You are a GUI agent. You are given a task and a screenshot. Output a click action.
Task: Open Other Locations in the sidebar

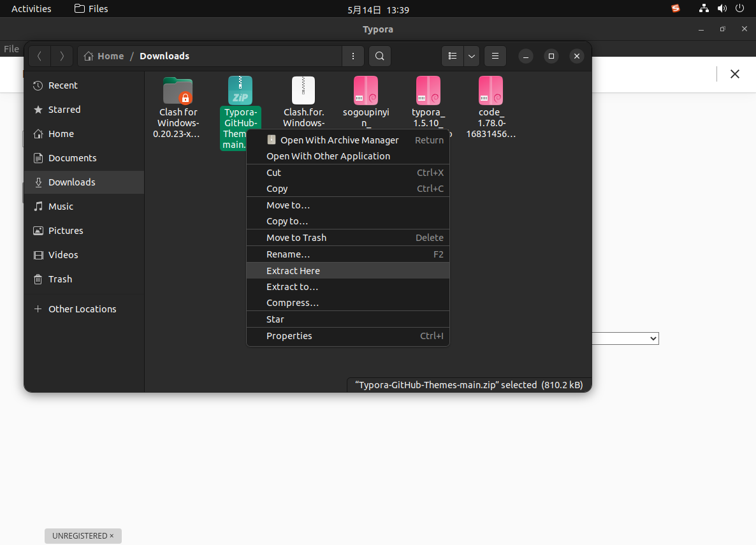84,309
